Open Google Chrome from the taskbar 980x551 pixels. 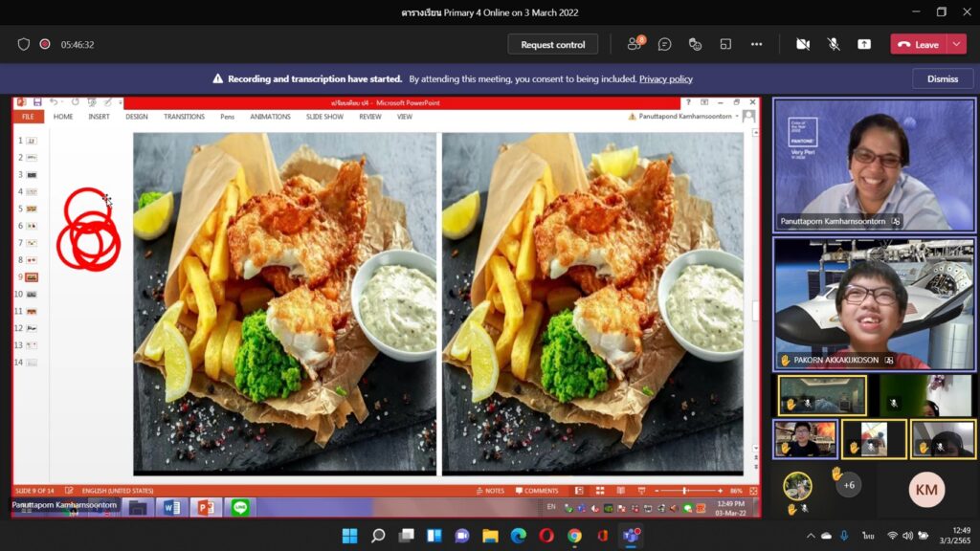coord(574,536)
